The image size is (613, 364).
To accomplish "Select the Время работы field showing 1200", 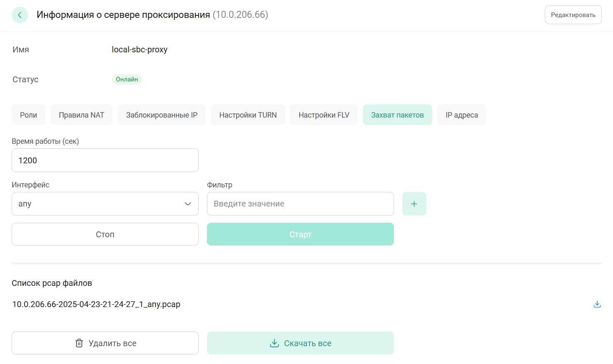I will [105, 160].
